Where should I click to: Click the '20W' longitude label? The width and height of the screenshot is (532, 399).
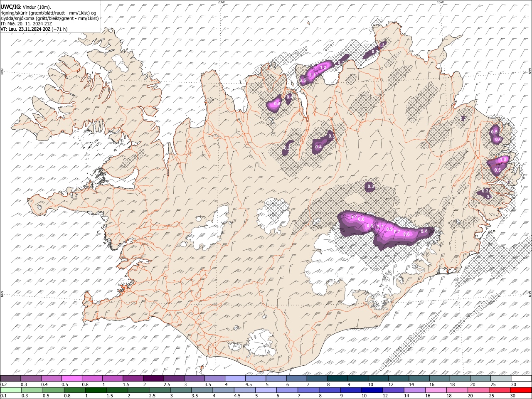221,2
